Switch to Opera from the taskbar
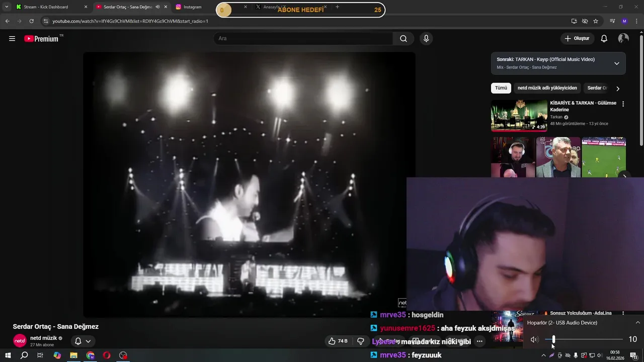The image size is (644, 362). coord(107,355)
